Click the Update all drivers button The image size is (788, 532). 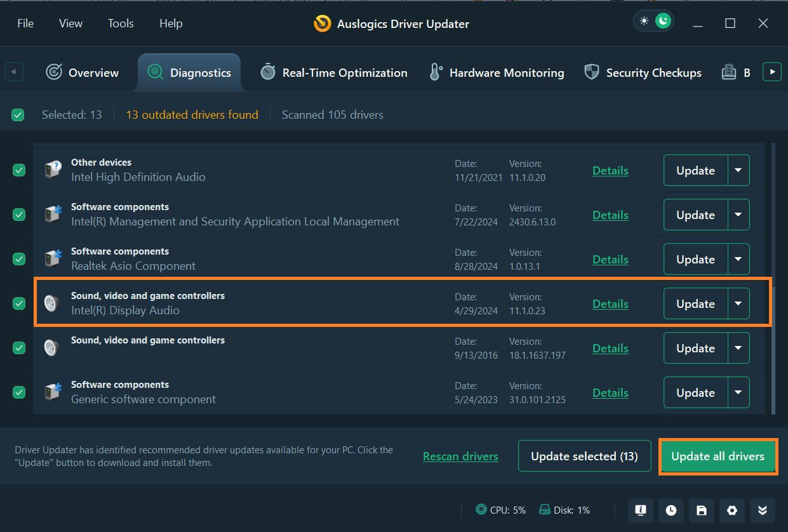tap(718, 456)
